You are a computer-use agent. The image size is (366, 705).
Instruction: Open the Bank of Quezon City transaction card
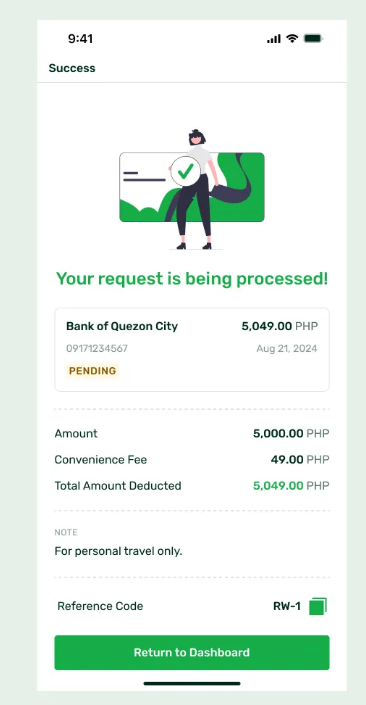pyautogui.click(x=192, y=350)
